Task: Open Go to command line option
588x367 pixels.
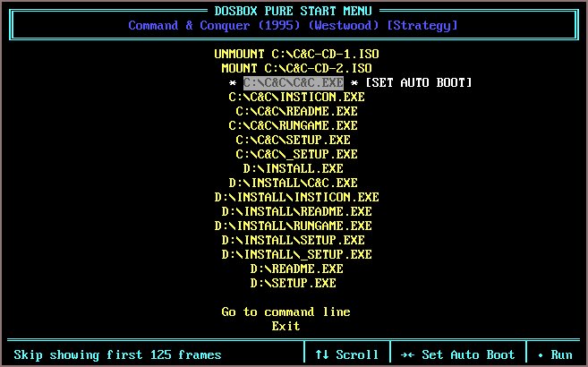Action: coord(285,312)
